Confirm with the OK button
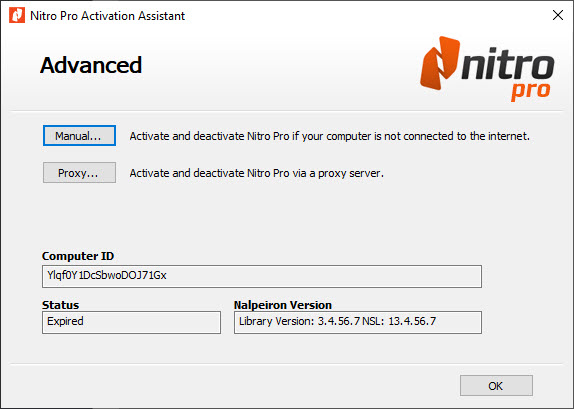This screenshot has height=409, width=574. point(496,386)
